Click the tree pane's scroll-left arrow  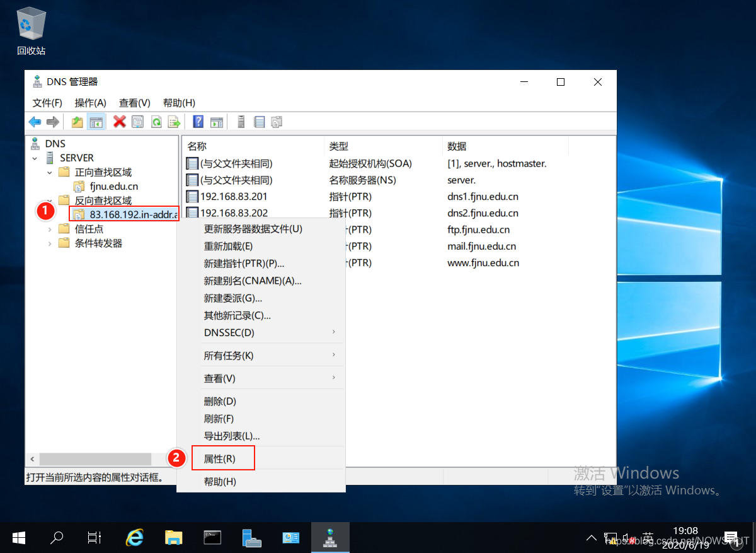coord(32,459)
